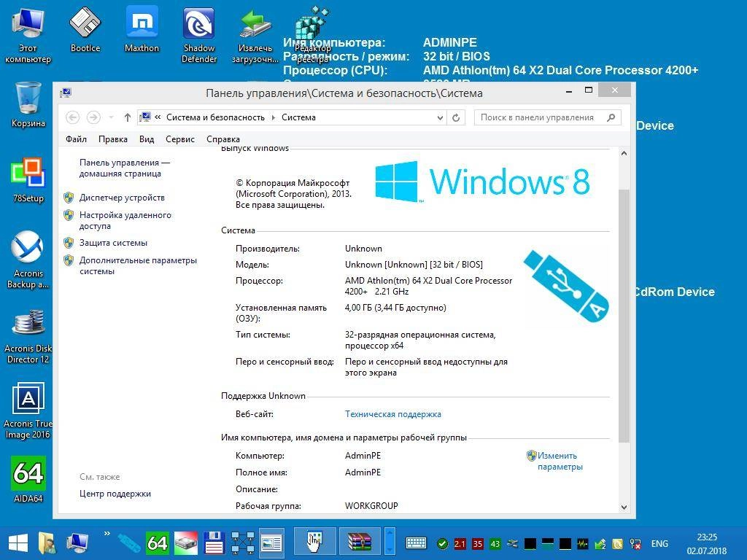Click the scrollbar up arrow in System window
The width and height of the screenshot is (747, 560).
pos(624,153)
